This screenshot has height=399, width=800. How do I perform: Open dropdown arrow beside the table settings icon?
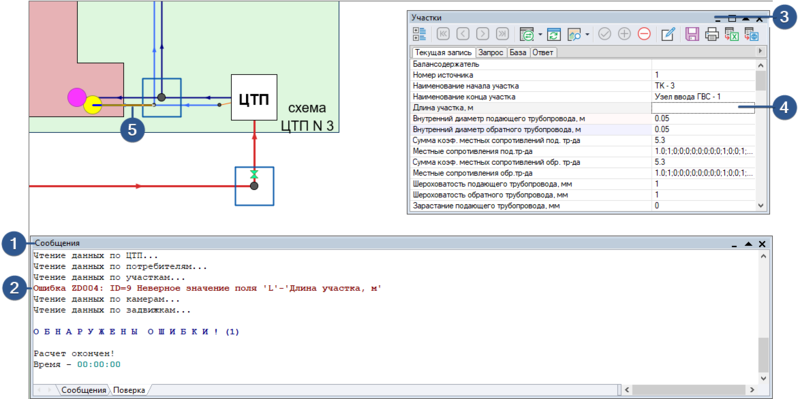pos(540,35)
